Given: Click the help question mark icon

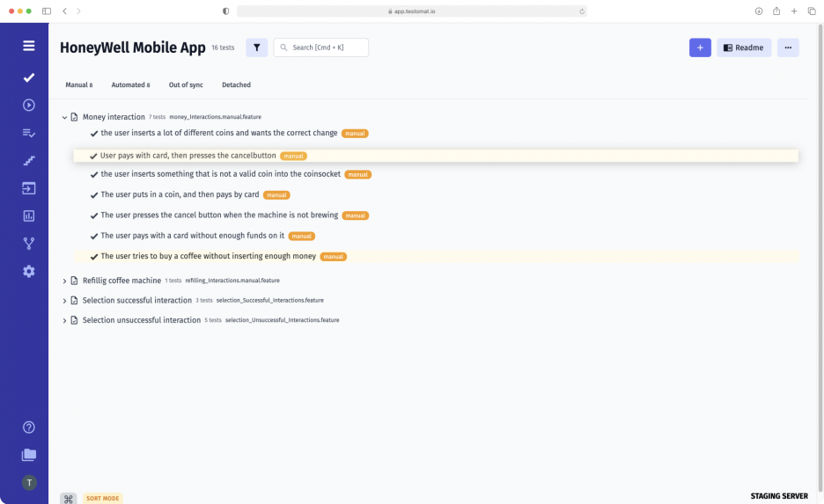Looking at the screenshot, I should tap(29, 427).
